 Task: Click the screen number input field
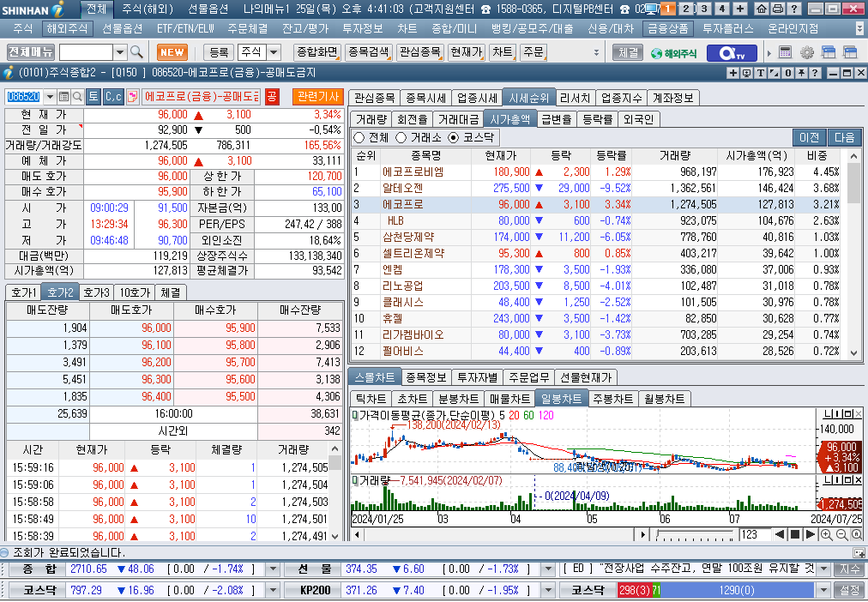86,52
